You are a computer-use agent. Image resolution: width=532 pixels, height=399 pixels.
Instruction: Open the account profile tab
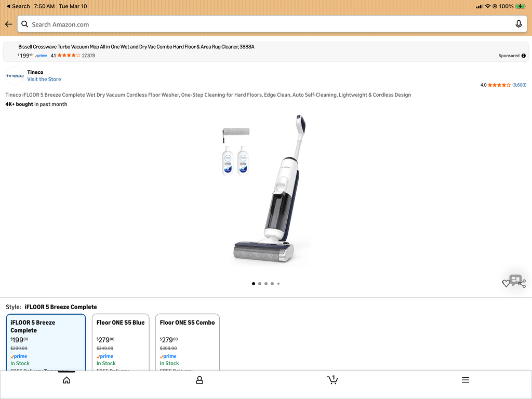coord(199,380)
